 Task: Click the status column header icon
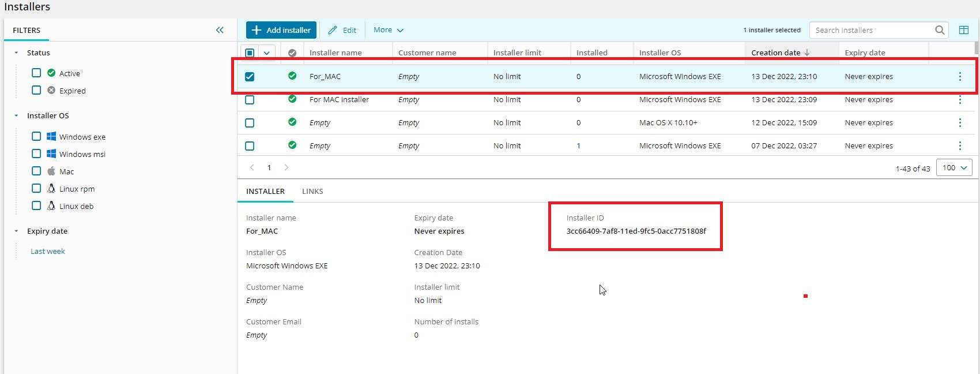tap(292, 53)
